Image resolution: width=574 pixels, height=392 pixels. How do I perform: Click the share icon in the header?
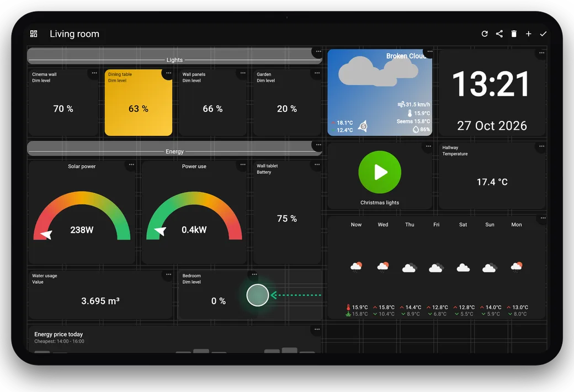[499, 34]
